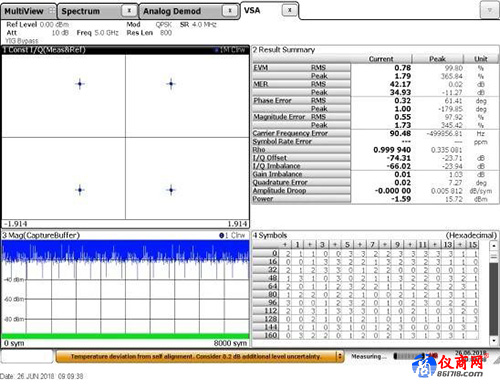Open channel list dropdown arrow at top right
This screenshot has width=500, height=389.
coord(489,10)
